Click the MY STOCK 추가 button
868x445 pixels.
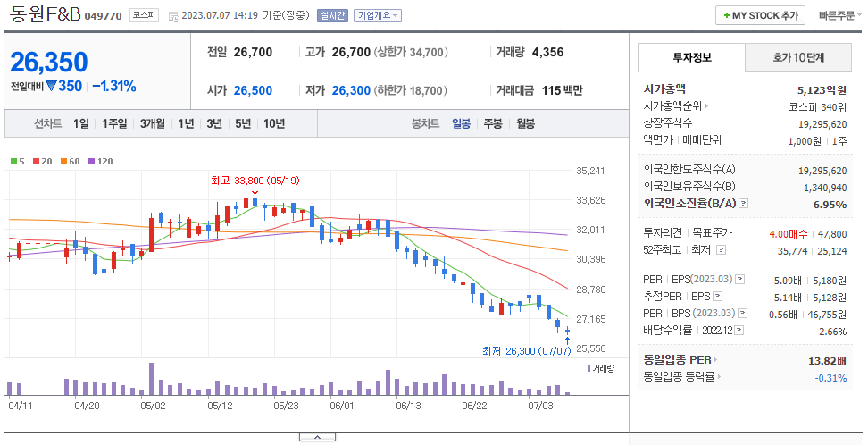pos(760,15)
